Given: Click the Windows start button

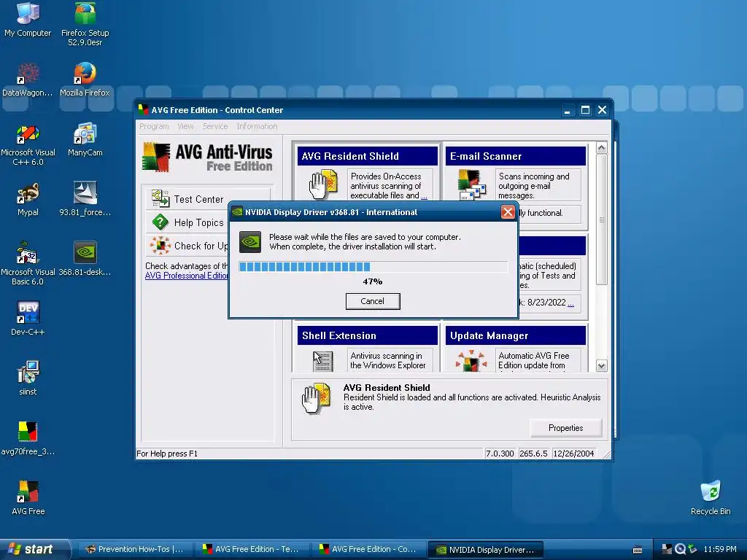Looking at the screenshot, I should (34, 549).
